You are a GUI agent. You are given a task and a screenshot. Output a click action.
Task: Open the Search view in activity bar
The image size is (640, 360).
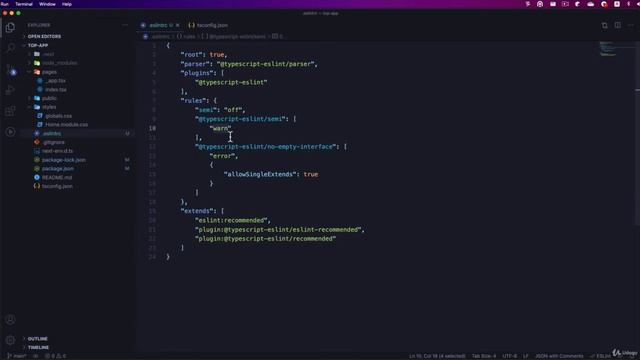point(10,48)
